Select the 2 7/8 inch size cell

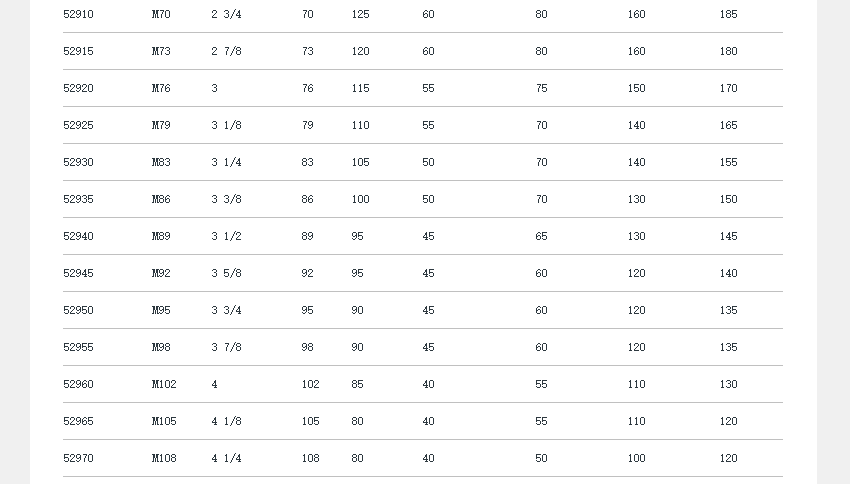pyautogui.click(x=226, y=52)
